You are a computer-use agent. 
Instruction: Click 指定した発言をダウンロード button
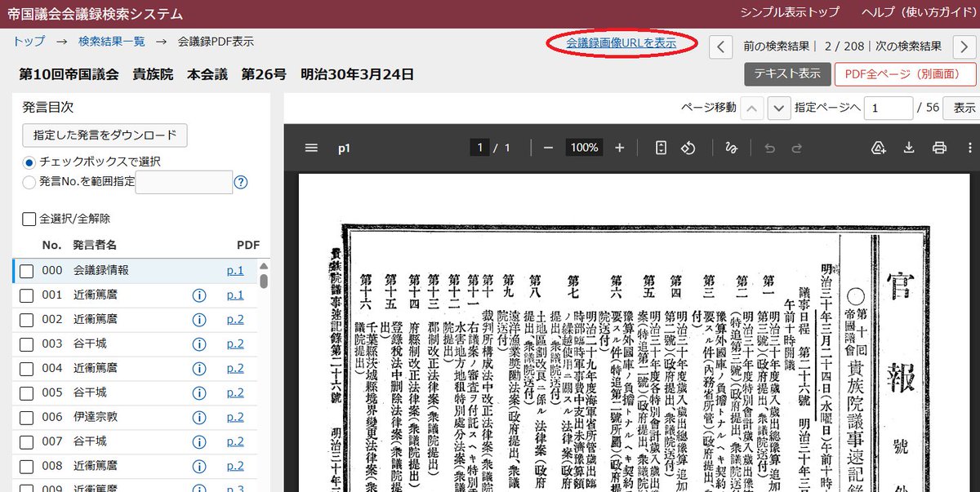tap(105, 135)
